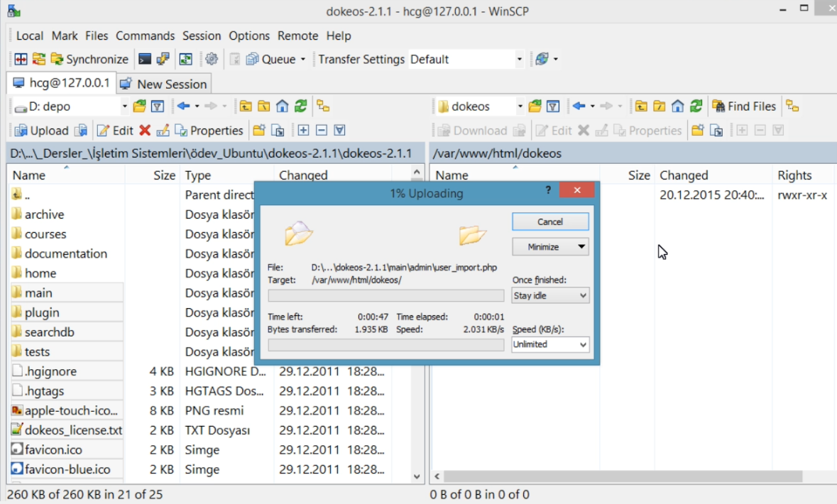Click Upload button in local toolbar

click(x=42, y=131)
